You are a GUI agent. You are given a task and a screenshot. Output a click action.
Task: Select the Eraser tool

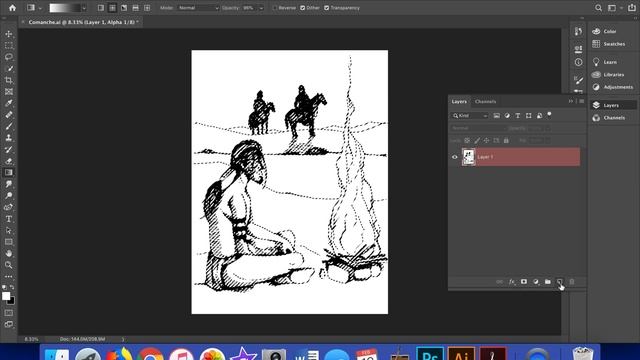click(9, 161)
